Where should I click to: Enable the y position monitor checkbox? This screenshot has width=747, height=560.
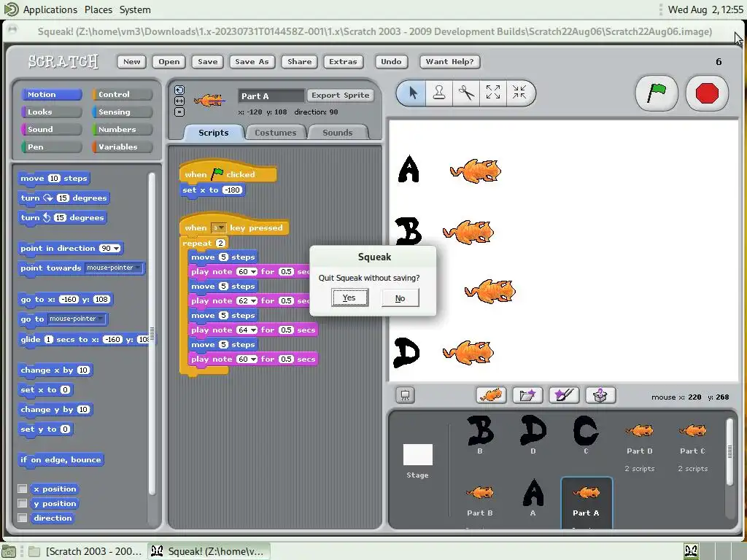(x=22, y=503)
